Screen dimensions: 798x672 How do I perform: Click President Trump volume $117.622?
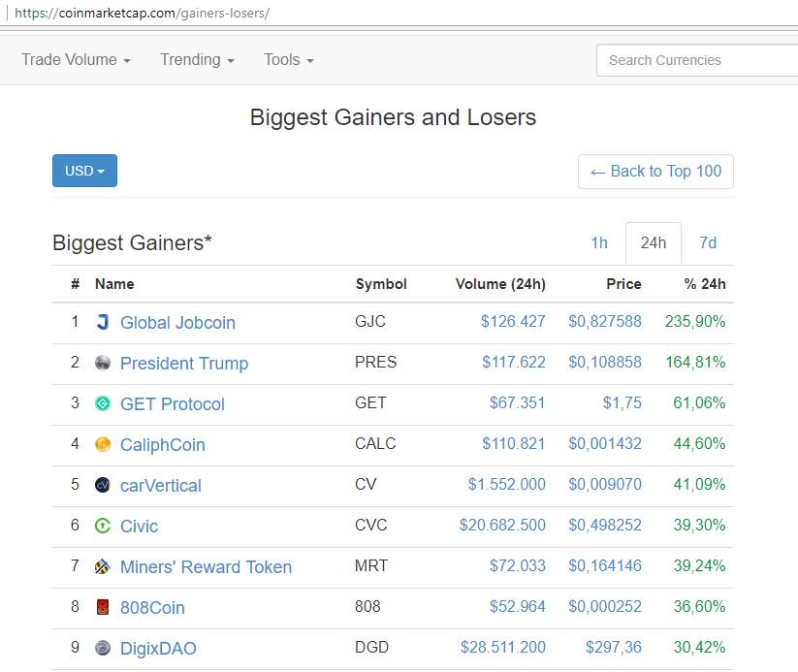514,362
